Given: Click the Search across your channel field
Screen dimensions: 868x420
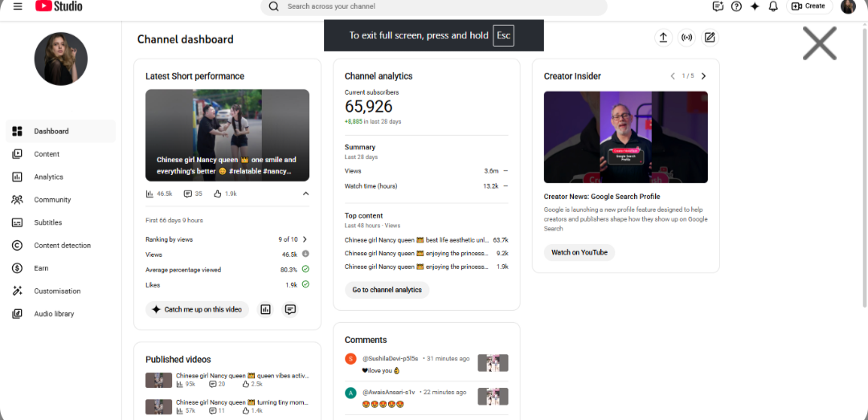Looking at the screenshot, I should coord(433,6).
